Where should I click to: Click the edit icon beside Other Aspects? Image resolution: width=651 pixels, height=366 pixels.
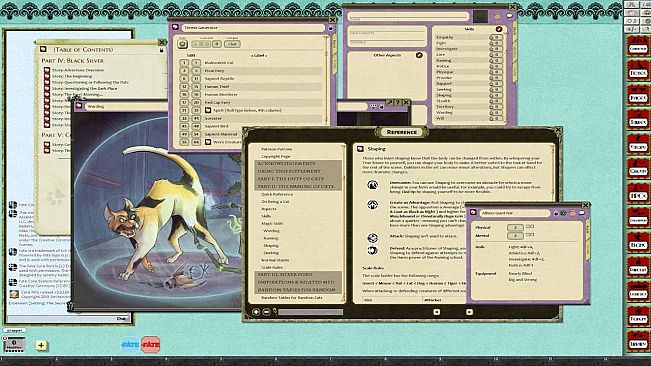[x=419, y=55]
